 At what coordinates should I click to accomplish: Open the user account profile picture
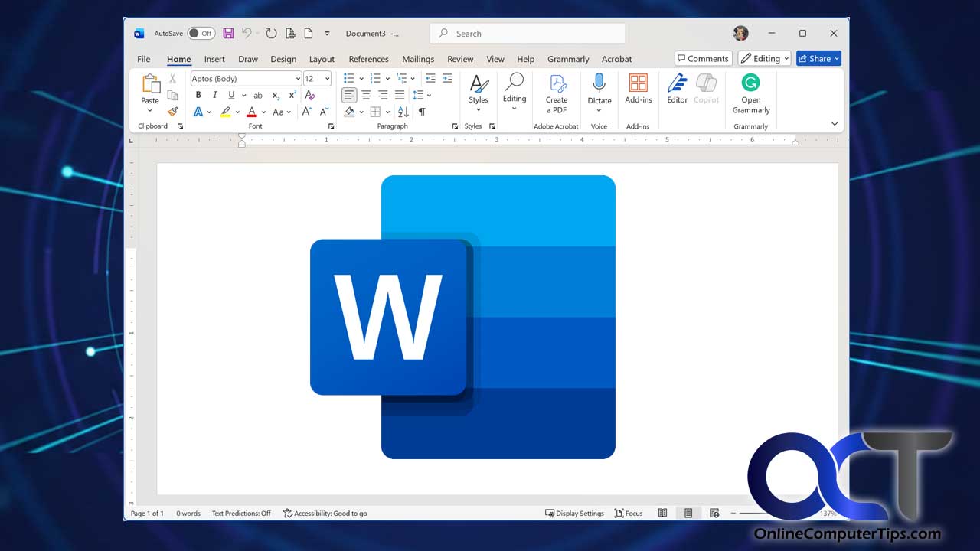pos(740,34)
